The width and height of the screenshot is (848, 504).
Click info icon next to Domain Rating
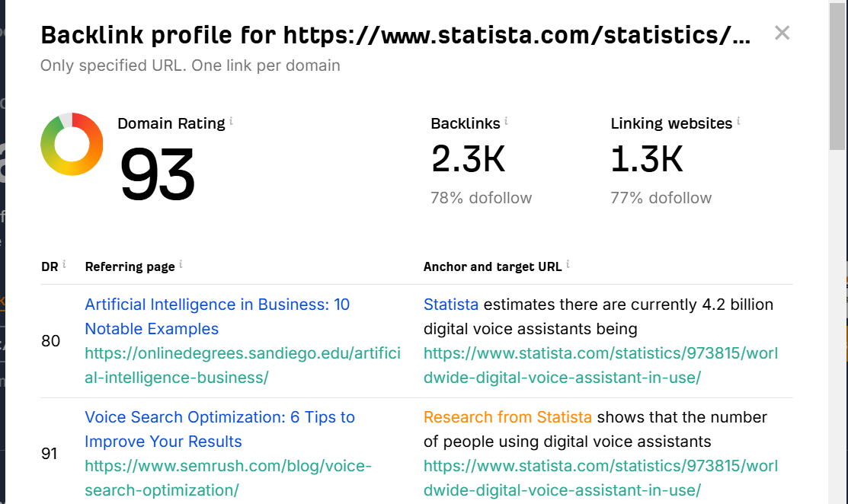(x=231, y=121)
